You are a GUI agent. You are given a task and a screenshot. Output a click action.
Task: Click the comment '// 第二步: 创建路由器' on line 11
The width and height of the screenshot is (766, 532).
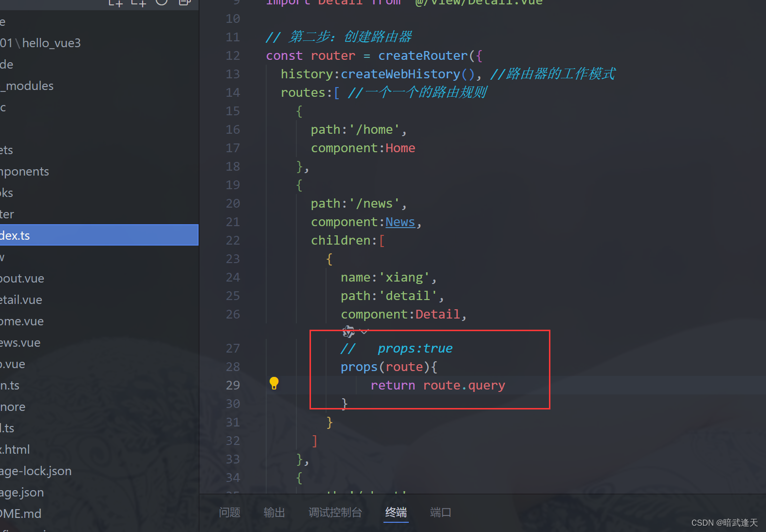click(339, 37)
